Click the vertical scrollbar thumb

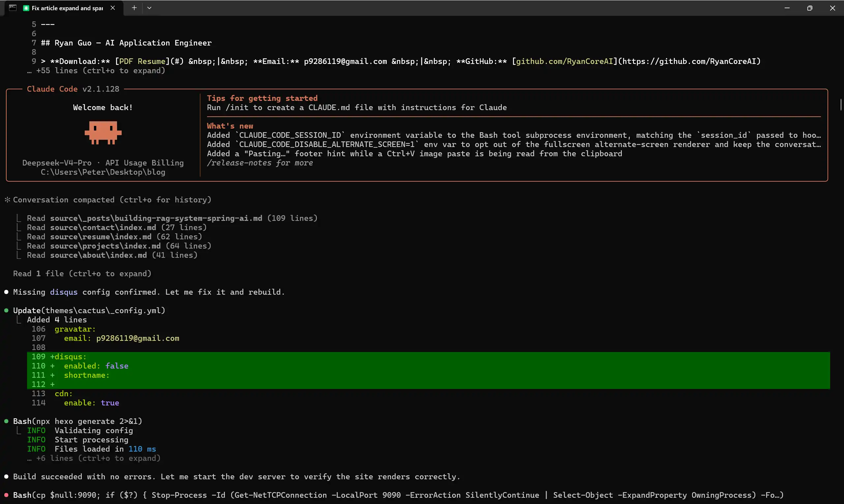tap(841, 104)
